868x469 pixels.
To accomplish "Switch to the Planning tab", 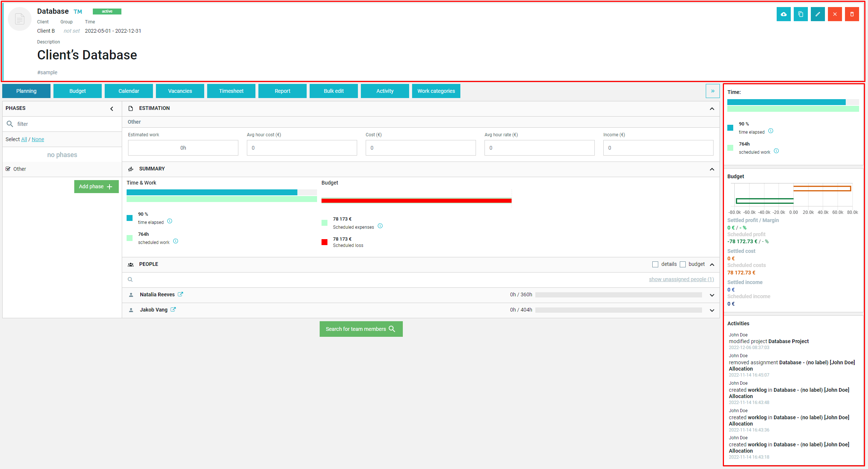I will point(26,91).
